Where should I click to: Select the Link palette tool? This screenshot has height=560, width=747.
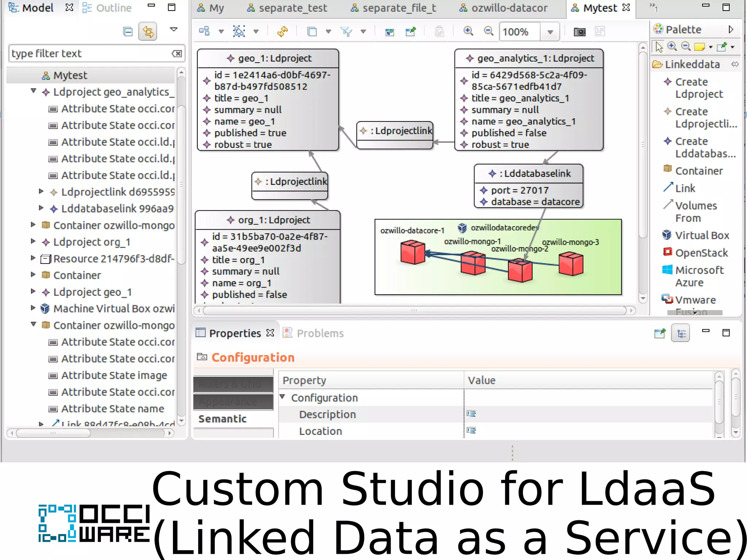pos(679,188)
